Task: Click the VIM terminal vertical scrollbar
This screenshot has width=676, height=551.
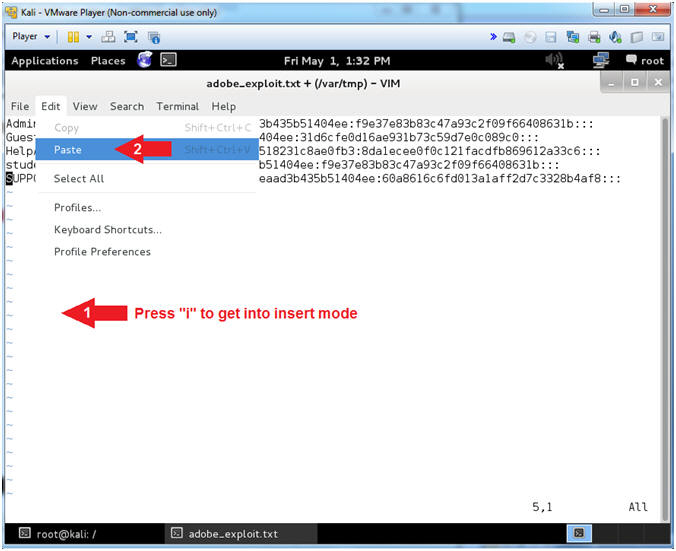Action: pyautogui.click(x=665, y=319)
